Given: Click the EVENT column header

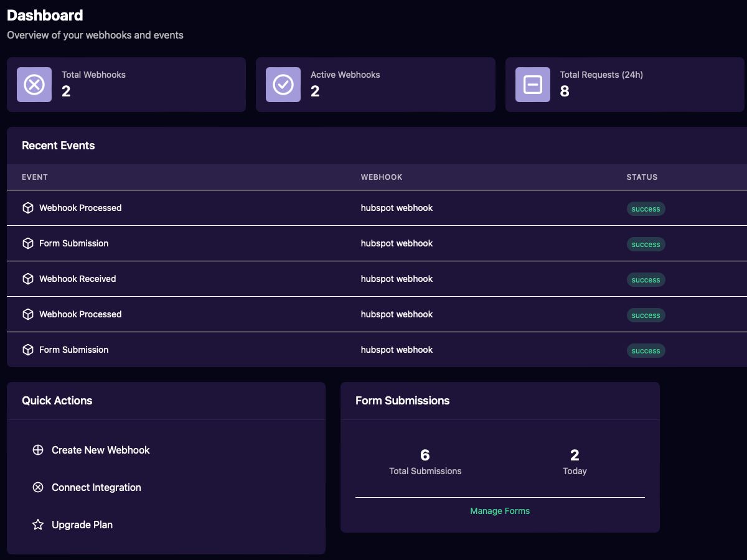Looking at the screenshot, I should (x=35, y=177).
